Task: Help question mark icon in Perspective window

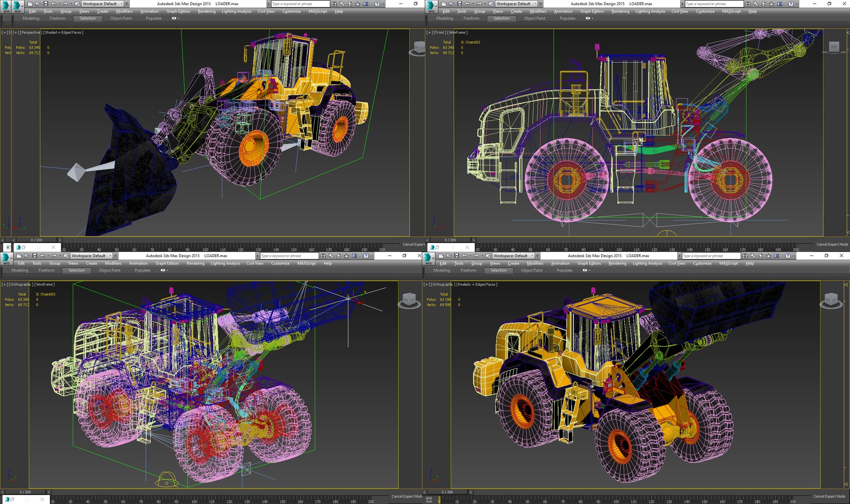Action: point(377,4)
